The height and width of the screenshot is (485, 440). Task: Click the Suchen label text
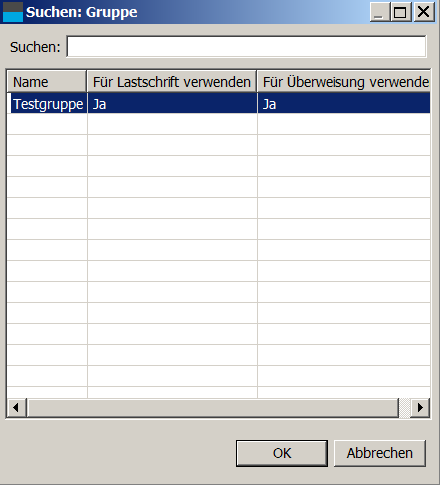[x=35, y=47]
